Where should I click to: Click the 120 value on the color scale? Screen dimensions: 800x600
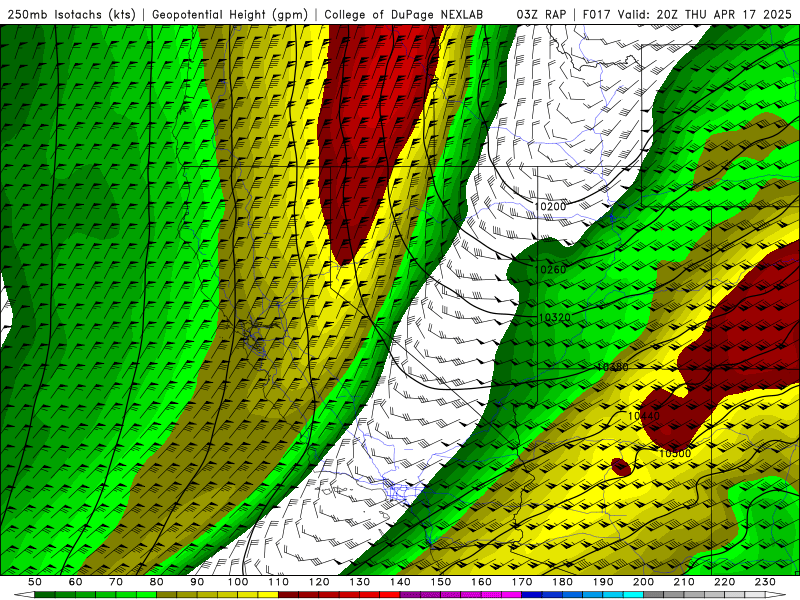[319, 582]
